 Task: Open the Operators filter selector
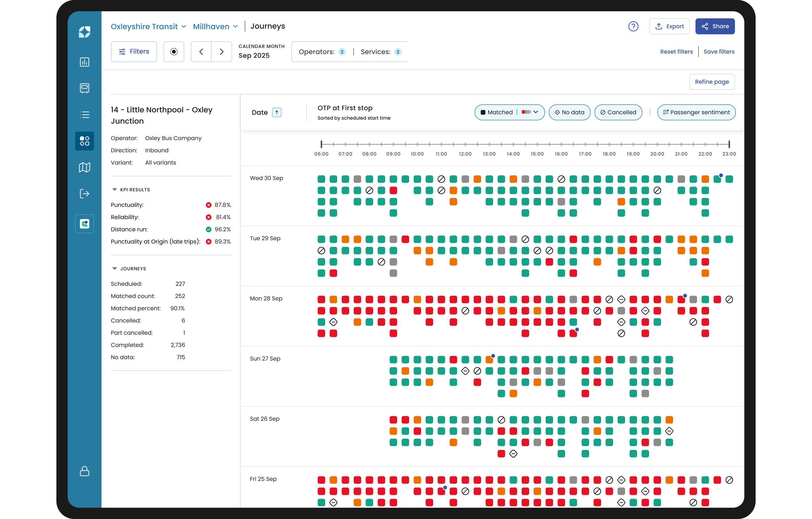point(322,52)
